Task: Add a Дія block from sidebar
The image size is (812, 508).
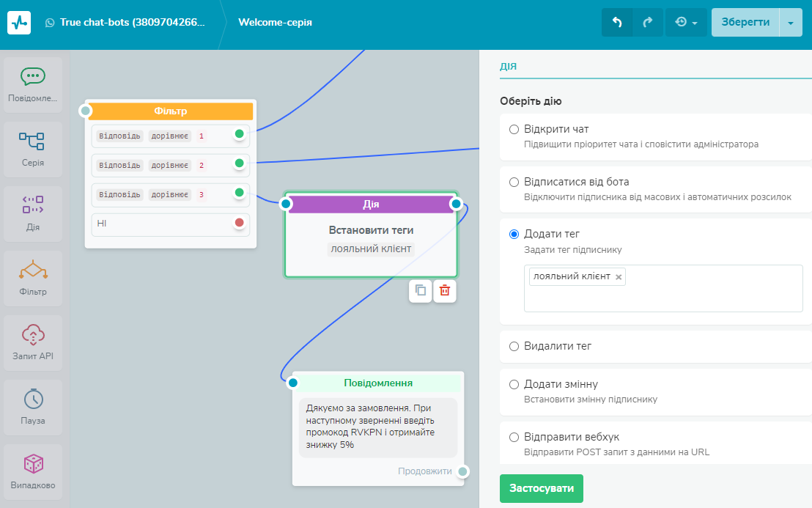Action: (x=33, y=214)
